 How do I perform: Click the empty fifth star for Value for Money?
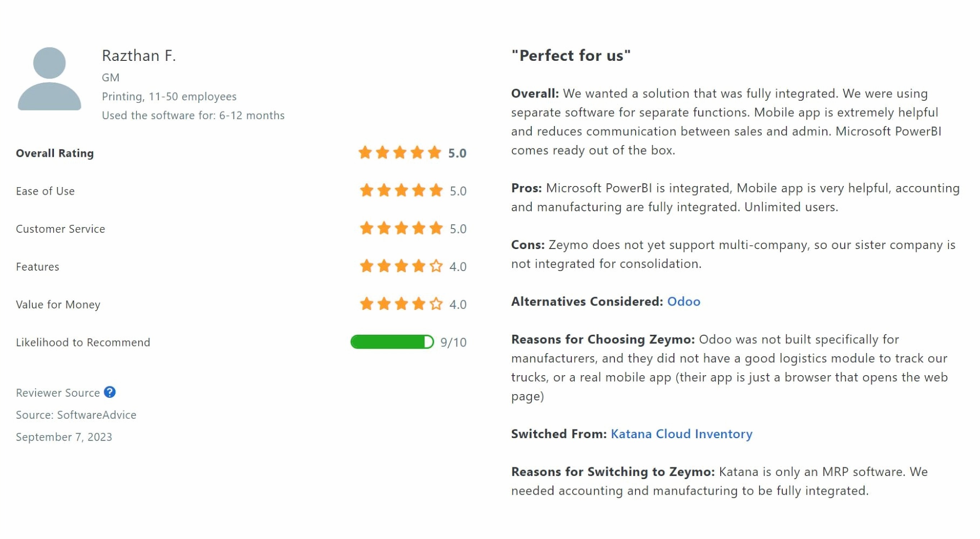coord(436,304)
